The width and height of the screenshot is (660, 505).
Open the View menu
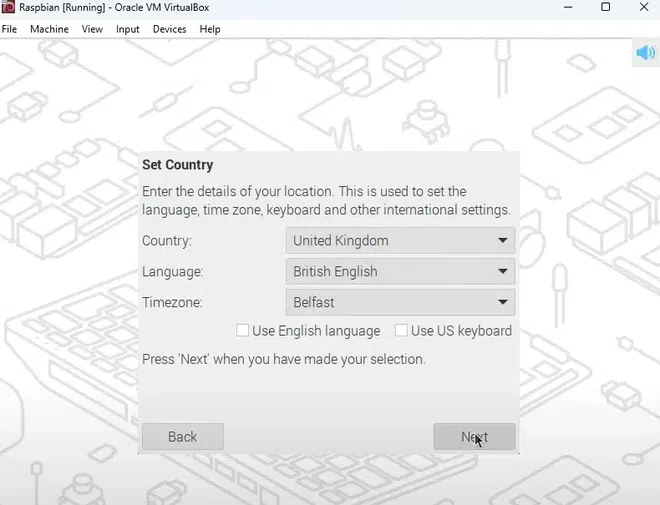92,29
